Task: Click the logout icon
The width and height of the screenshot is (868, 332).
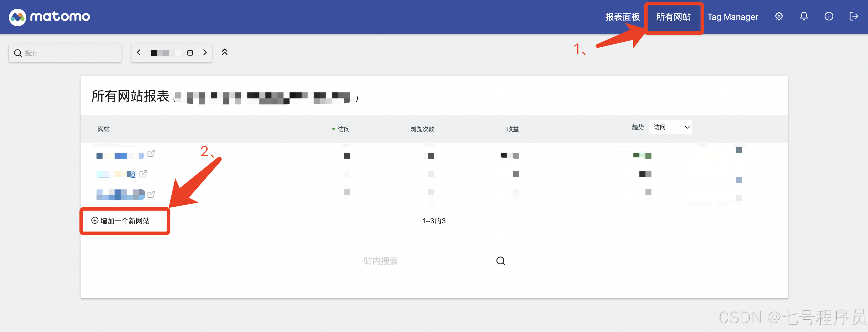Action: tap(854, 16)
